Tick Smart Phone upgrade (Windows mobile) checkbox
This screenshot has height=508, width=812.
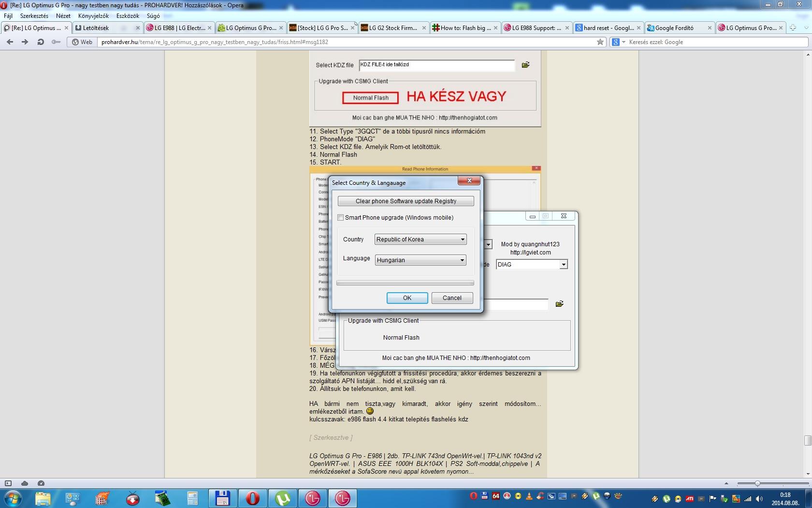341,218
